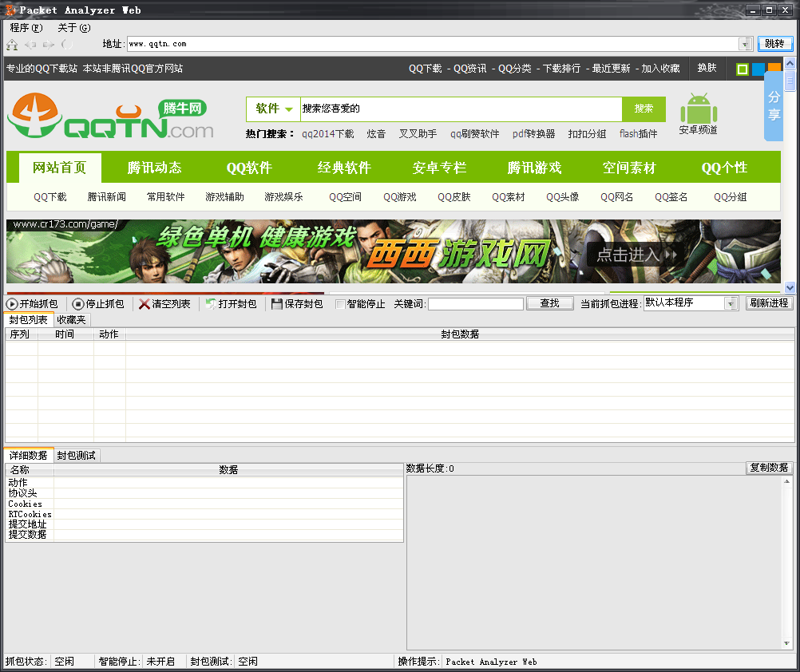The height and width of the screenshot is (672, 800).
Task: Click the 封包数据 column header
Action: coord(460,334)
